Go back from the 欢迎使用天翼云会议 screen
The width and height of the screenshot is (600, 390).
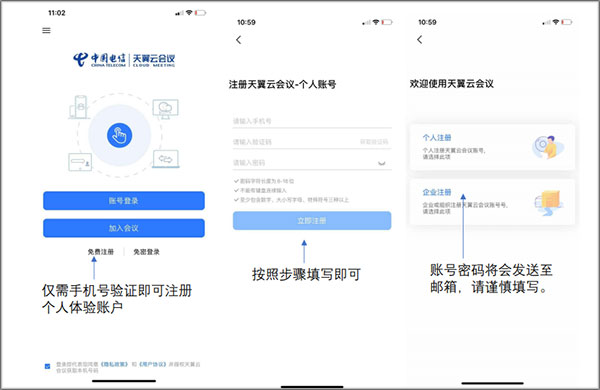point(420,39)
